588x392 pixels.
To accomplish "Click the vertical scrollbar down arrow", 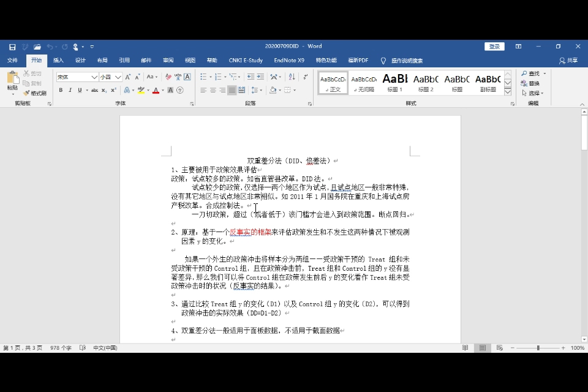I will (x=582, y=337).
